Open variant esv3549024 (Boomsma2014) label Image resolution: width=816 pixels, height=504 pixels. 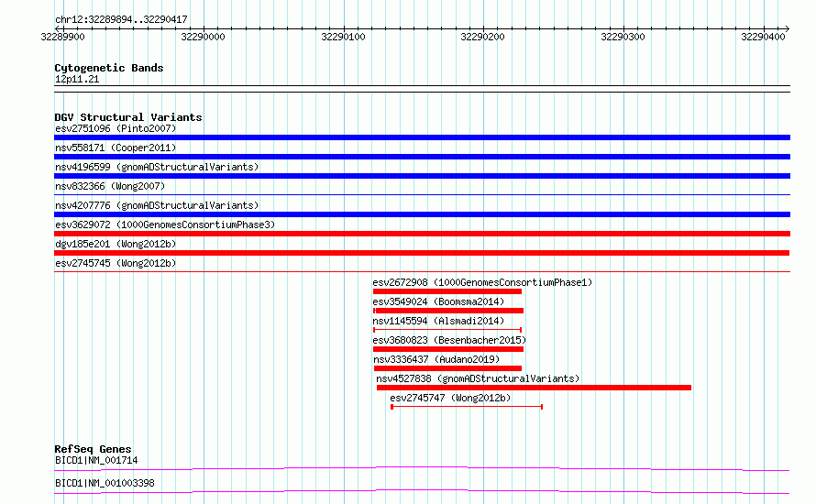[438, 301]
